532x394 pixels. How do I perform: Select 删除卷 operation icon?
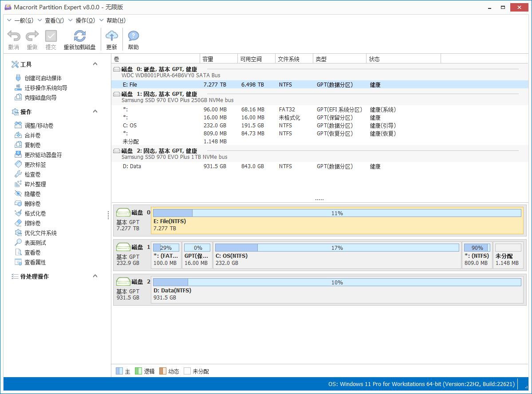[x=18, y=203]
